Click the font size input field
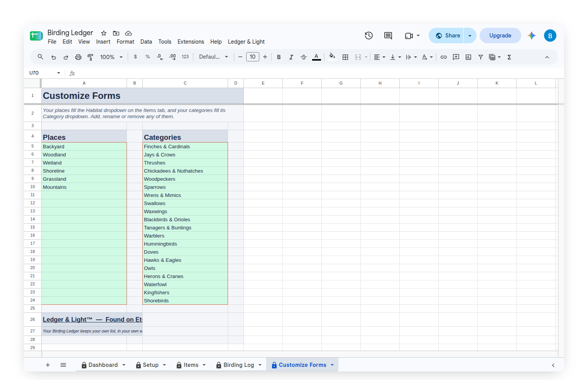 (x=253, y=57)
